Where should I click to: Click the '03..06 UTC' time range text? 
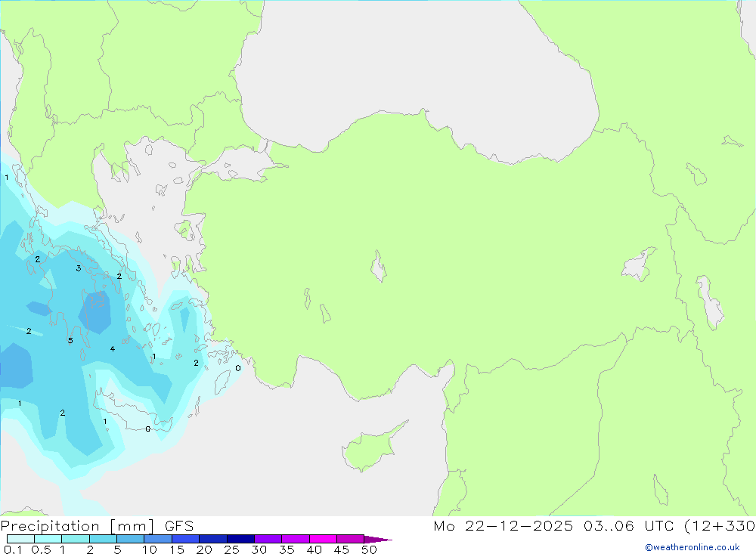click(x=627, y=525)
